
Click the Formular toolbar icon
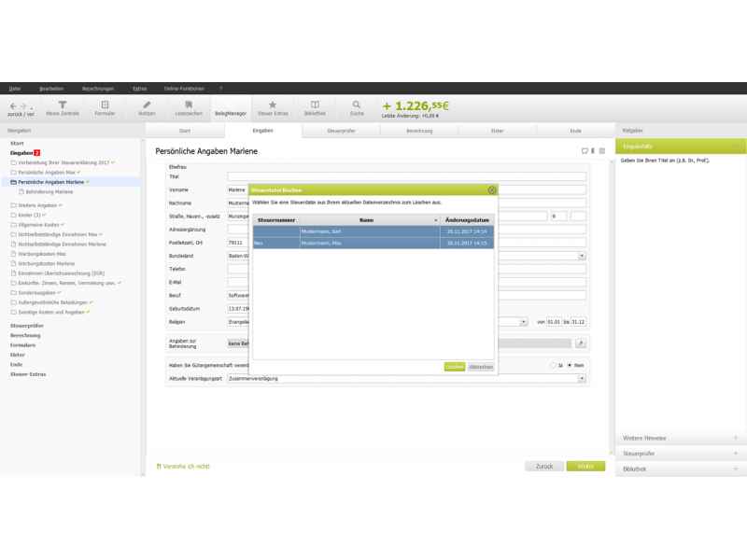pos(105,107)
